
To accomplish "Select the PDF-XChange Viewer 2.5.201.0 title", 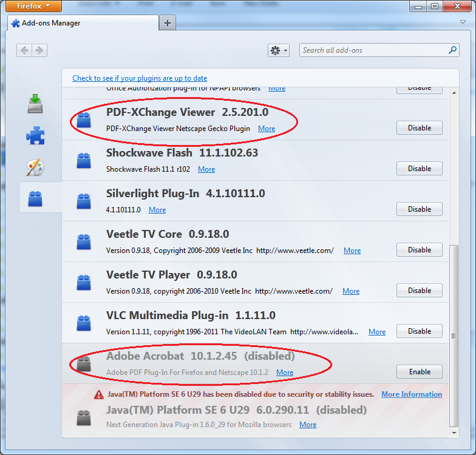I will click(187, 112).
